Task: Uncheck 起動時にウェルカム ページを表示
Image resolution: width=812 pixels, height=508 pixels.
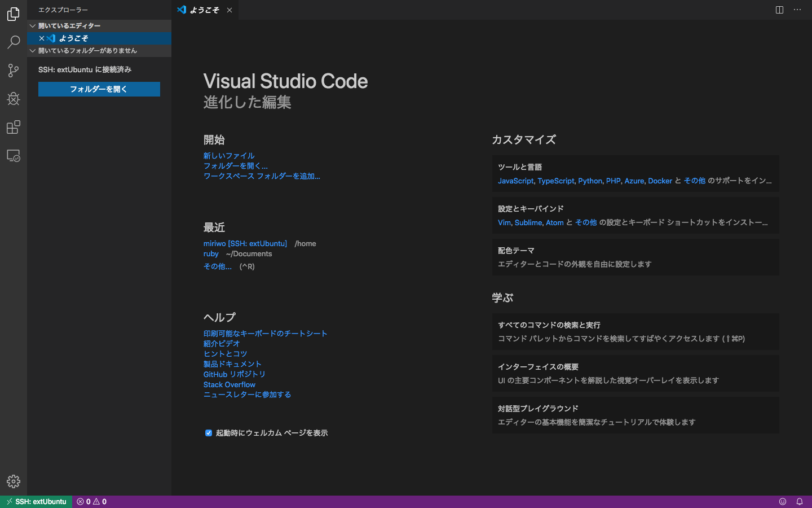Action: click(x=209, y=433)
